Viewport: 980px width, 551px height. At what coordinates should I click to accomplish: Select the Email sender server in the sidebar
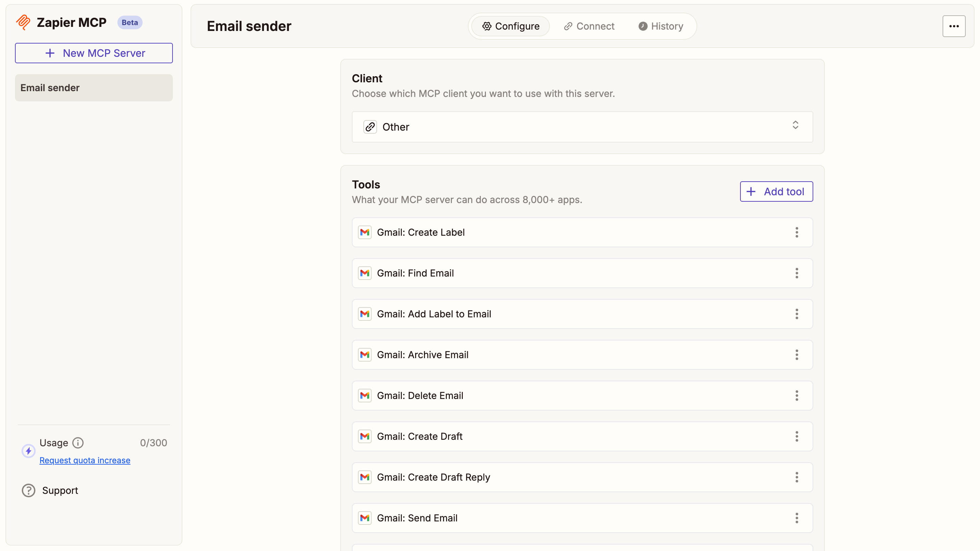tap(94, 87)
